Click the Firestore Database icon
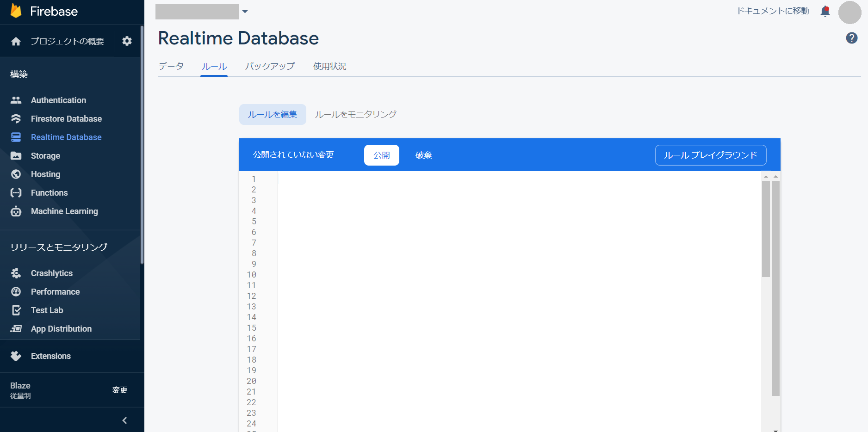 [x=16, y=118]
